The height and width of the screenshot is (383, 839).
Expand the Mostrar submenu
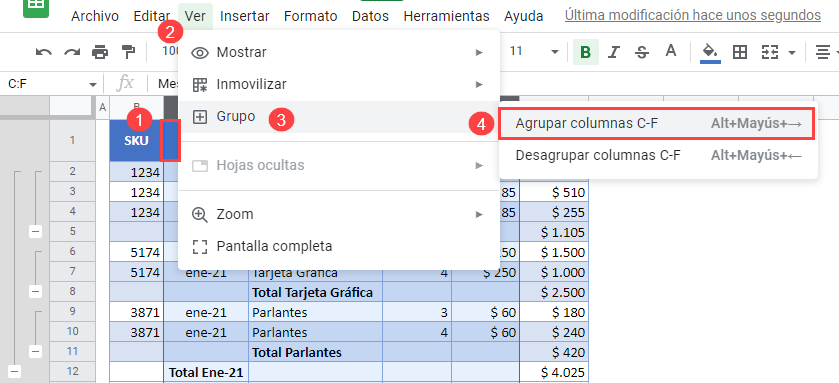tap(339, 52)
